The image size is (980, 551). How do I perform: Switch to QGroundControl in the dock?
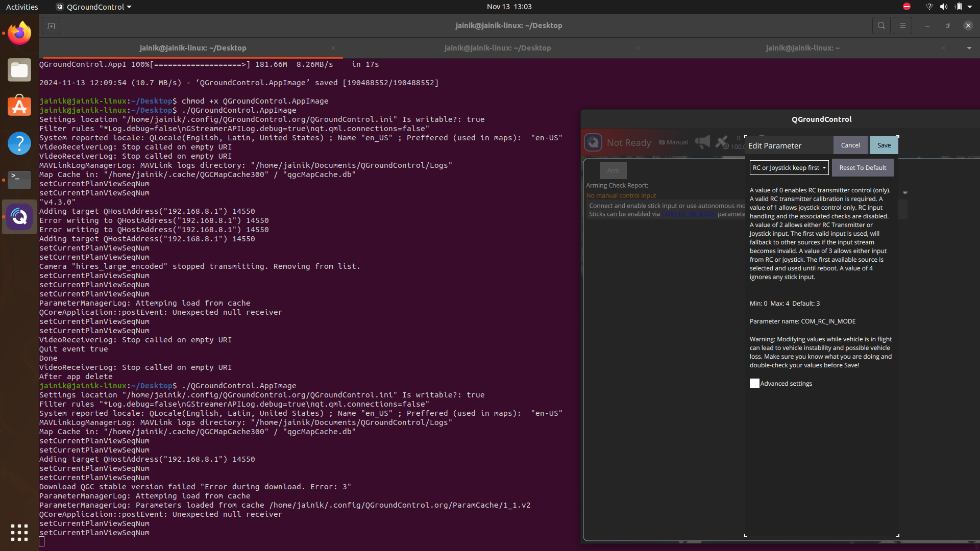[x=19, y=217]
